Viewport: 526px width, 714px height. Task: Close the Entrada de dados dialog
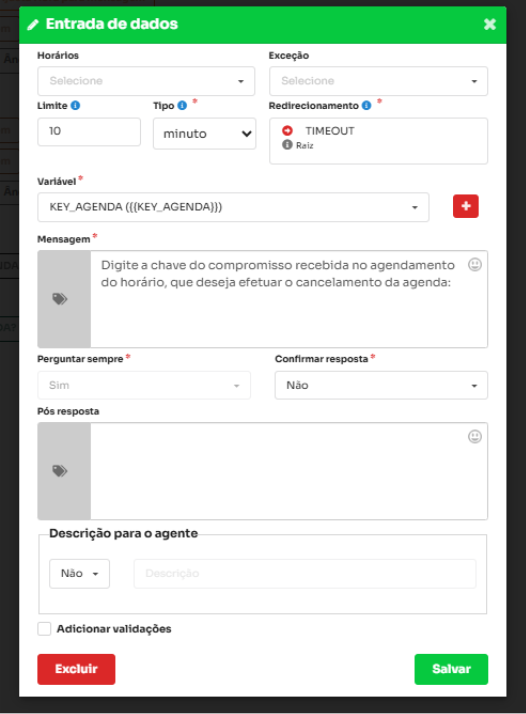(490, 24)
